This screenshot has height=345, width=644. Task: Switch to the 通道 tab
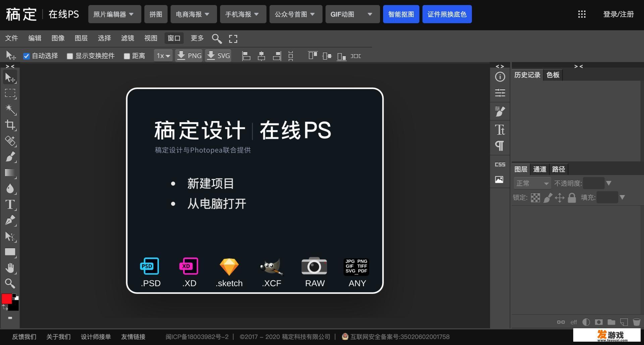click(539, 169)
